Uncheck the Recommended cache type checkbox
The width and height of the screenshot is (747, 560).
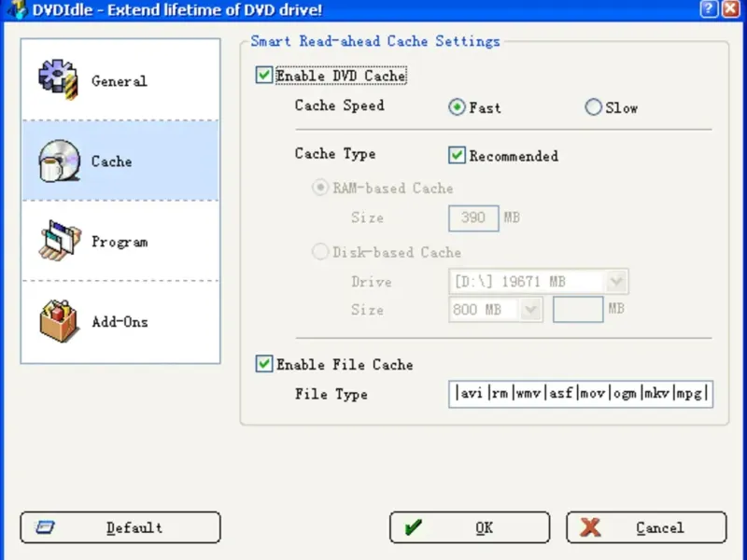(x=458, y=155)
